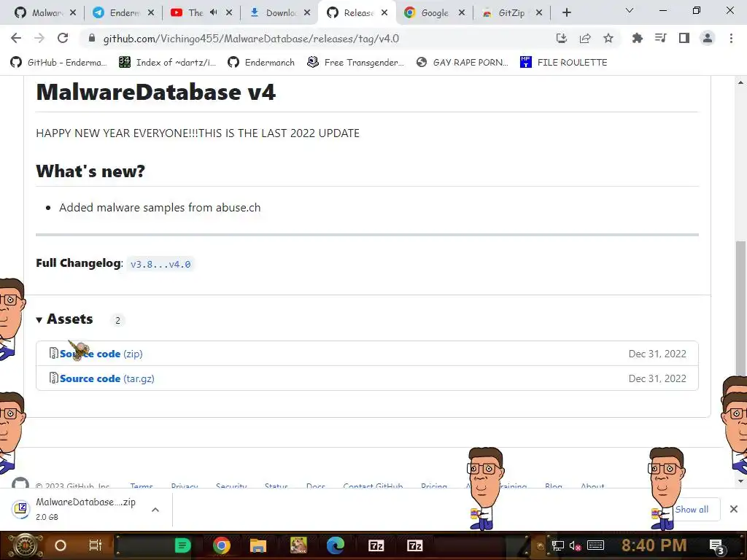Open the Chrome profile avatar
747x560 pixels.
[708, 38]
